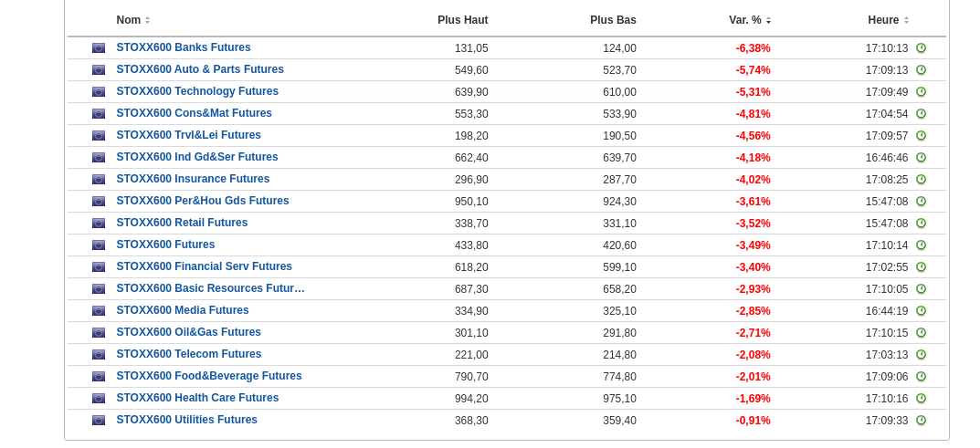This screenshot has width=980, height=448.
Task: Click the EU flag icon next to Insurance Futures
Action: pos(99,180)
